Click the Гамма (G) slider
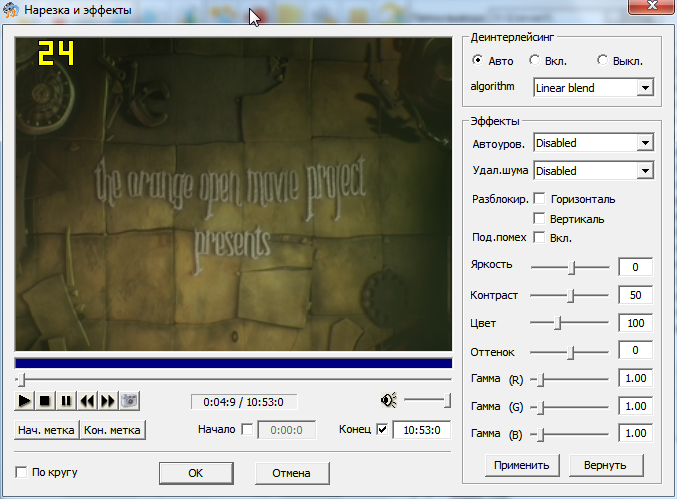The width and height of the screenshot is (677, 499). click(x=569, y=407)
